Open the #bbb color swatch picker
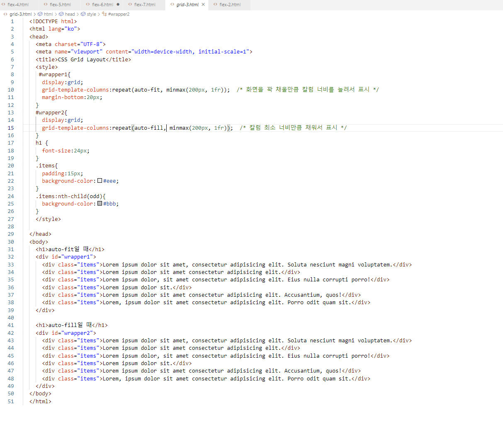 [x=100, y=203]
